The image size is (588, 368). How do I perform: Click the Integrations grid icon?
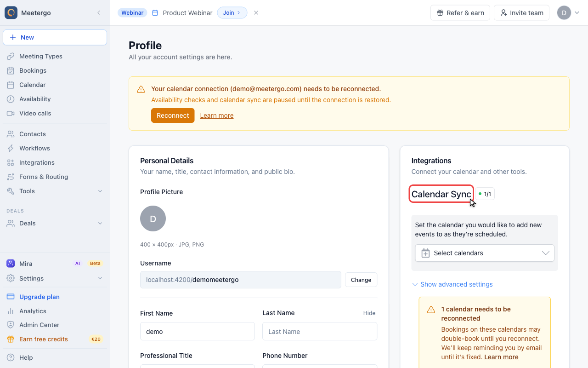click(x=11, y=162)
